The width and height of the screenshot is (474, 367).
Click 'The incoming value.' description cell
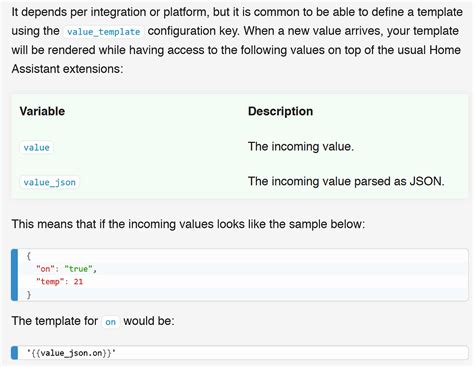coord(301,147)
